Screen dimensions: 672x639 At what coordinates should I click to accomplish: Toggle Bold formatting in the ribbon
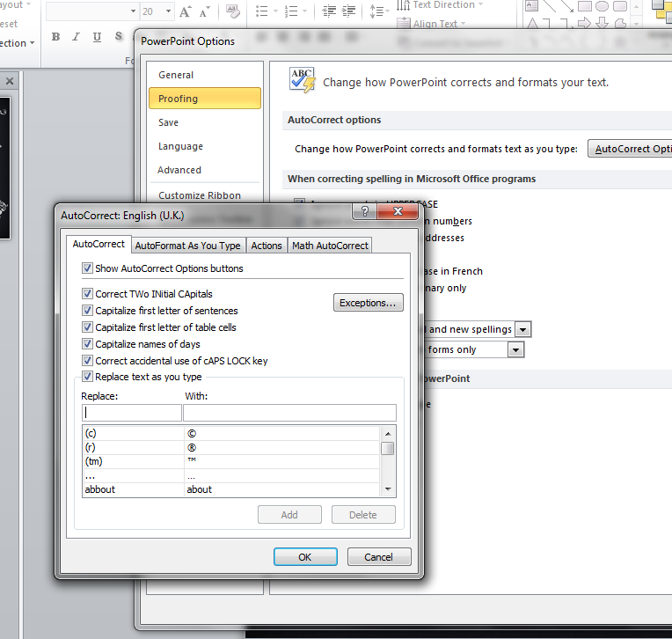click(55, 37)
